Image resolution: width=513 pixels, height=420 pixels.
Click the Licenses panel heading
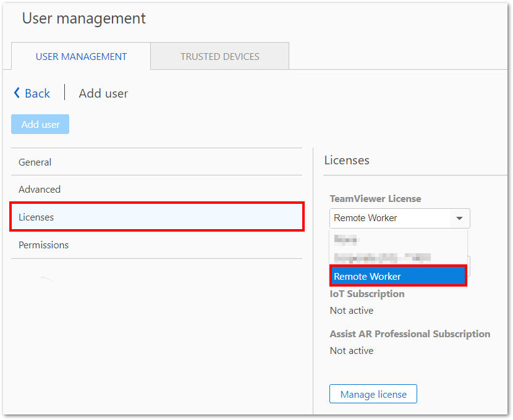[347, 160]
